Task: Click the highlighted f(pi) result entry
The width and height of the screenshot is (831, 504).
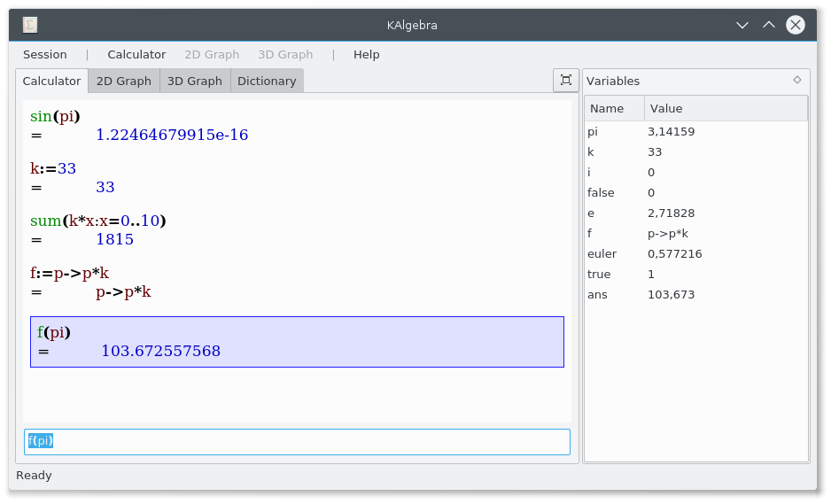Action: (x=297, y=341)
